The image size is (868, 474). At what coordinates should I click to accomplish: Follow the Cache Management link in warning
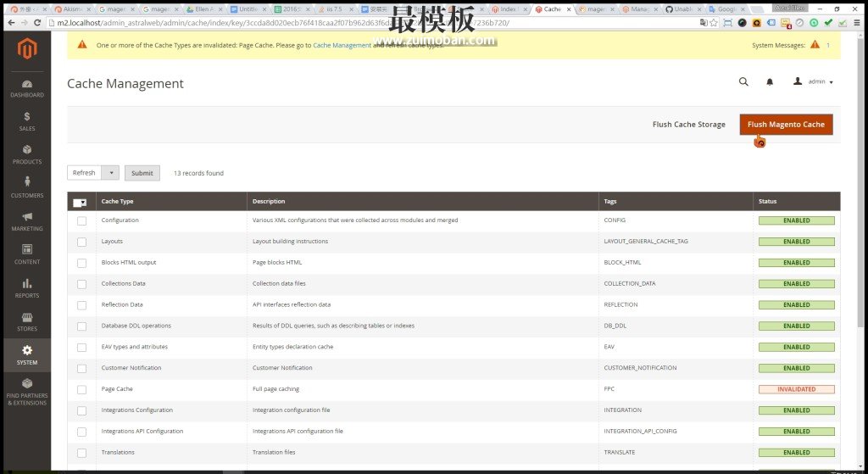point(342,45)
